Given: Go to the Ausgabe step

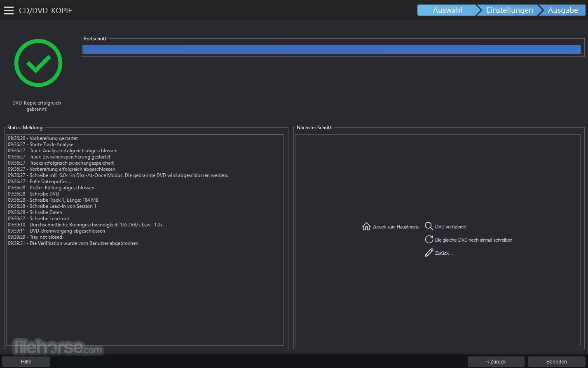Looking at the screenshot, I should tap(563, 10).
